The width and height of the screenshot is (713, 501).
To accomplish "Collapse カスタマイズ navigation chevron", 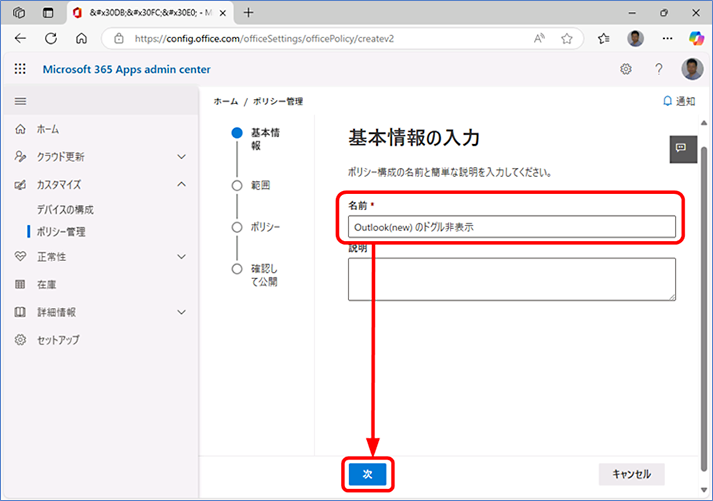I will point(181,184).
